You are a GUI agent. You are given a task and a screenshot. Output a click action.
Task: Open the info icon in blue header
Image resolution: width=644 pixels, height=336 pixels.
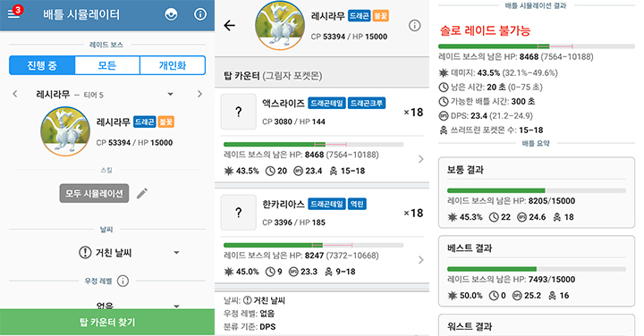[x=200, y=15]
